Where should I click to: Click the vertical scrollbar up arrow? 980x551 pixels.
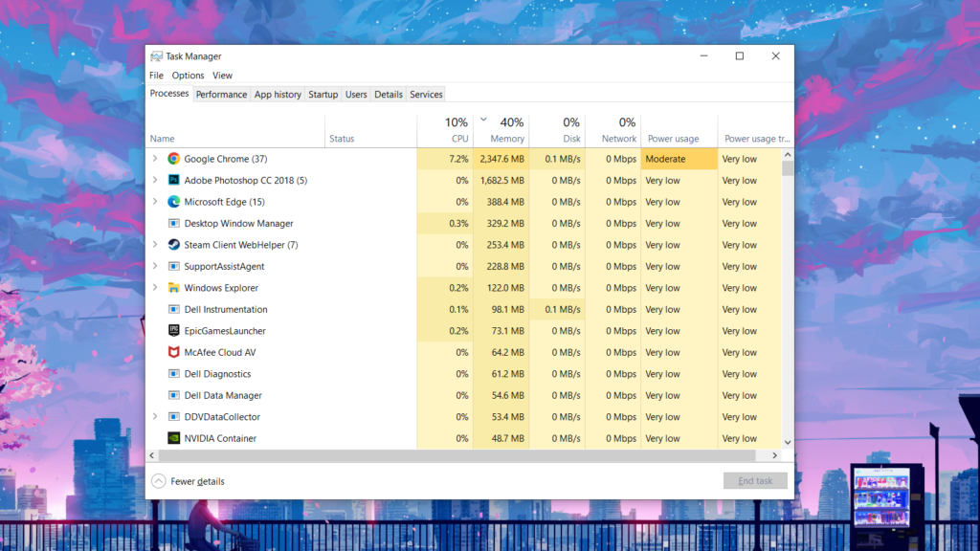(x=788, y=154)
